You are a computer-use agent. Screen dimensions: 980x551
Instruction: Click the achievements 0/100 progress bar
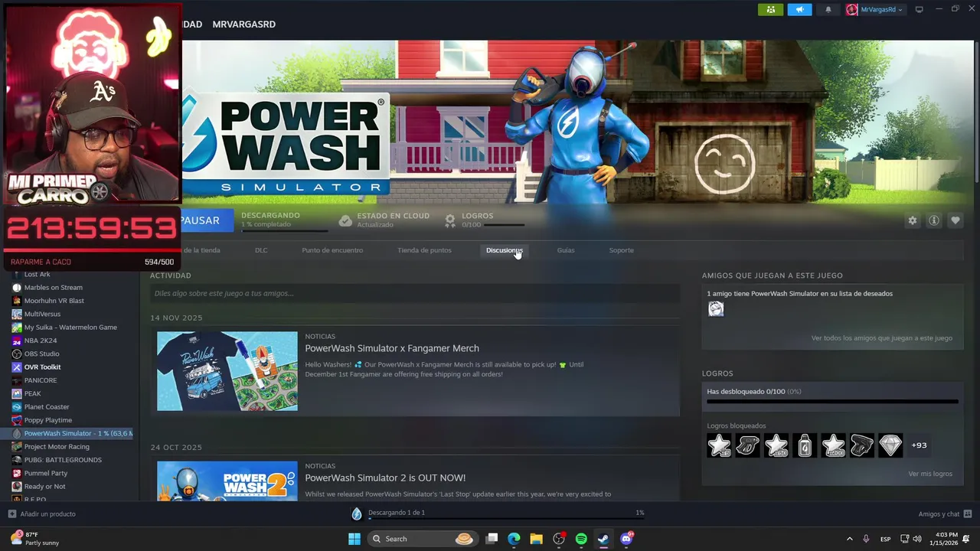(x=832, y=401)
